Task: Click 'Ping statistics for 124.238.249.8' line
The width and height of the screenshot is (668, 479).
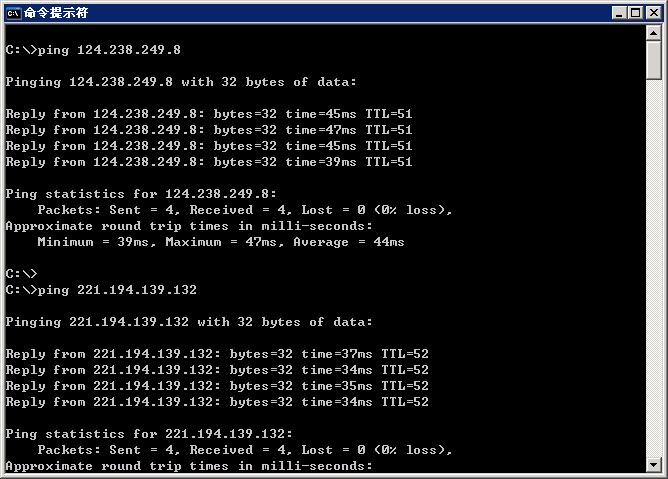Action: click(x=141, y=194)
